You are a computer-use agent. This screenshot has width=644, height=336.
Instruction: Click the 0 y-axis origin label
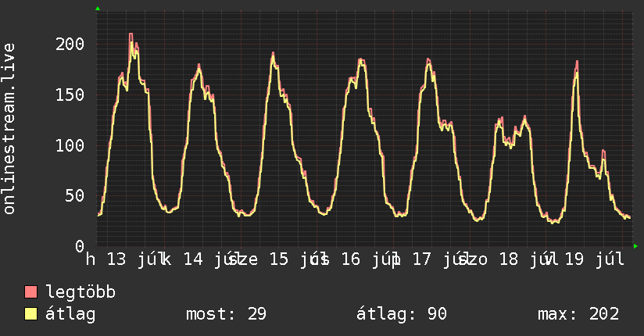click(80, 246)
